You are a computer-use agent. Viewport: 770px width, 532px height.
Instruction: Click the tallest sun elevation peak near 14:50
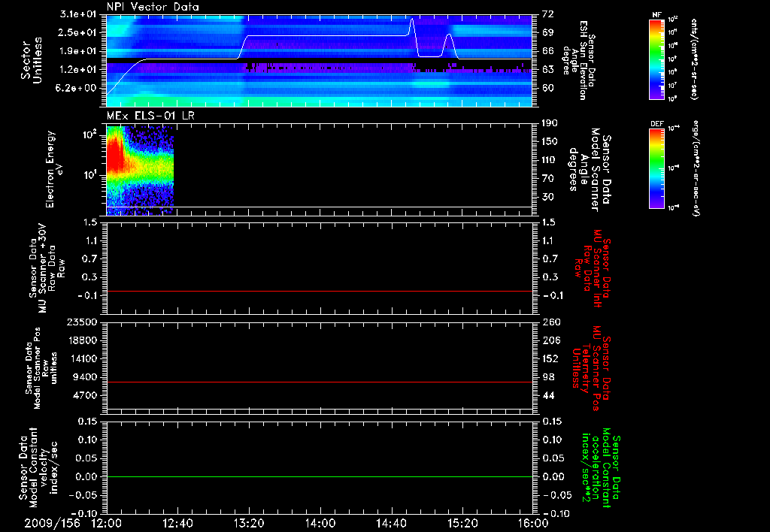(412, 20)
